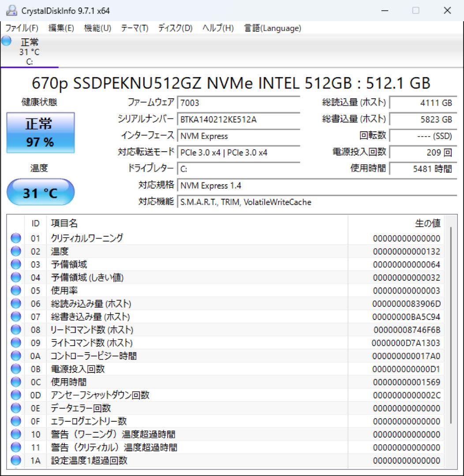Click the status dot beside 予備領域
The width and height of the screenshot is (464, 476).
[15, 264]
